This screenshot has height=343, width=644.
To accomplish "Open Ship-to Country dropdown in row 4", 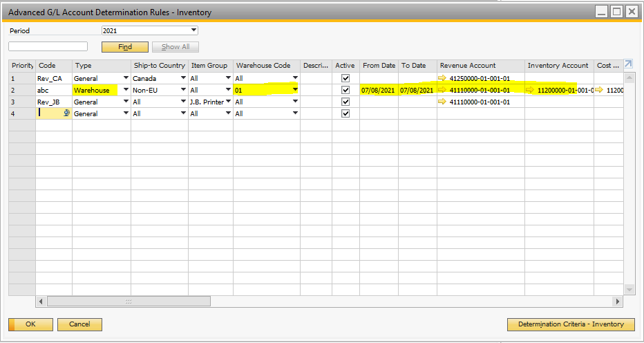I will (184, 113).
